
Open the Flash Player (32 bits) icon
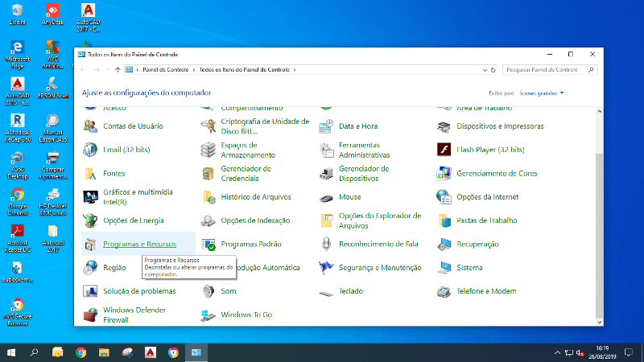coord(444,150)
